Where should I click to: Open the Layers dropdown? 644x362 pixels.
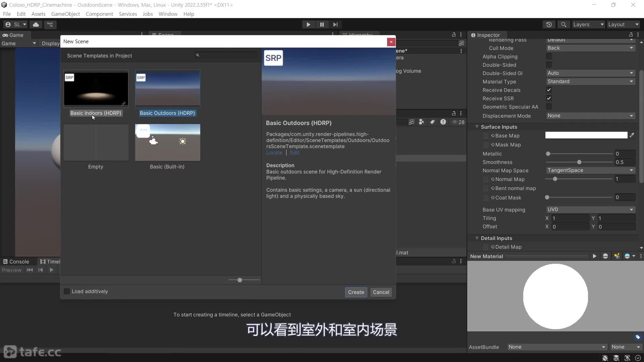[588, 24]
